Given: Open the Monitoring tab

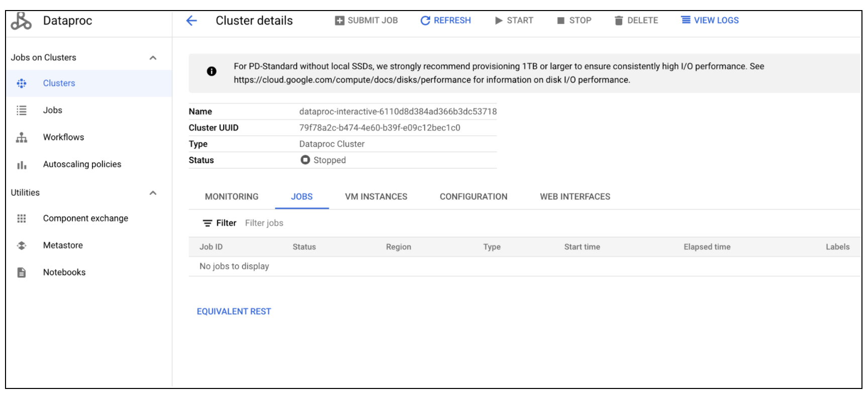Looking at the screenshot, I should [x=232, y=196].
